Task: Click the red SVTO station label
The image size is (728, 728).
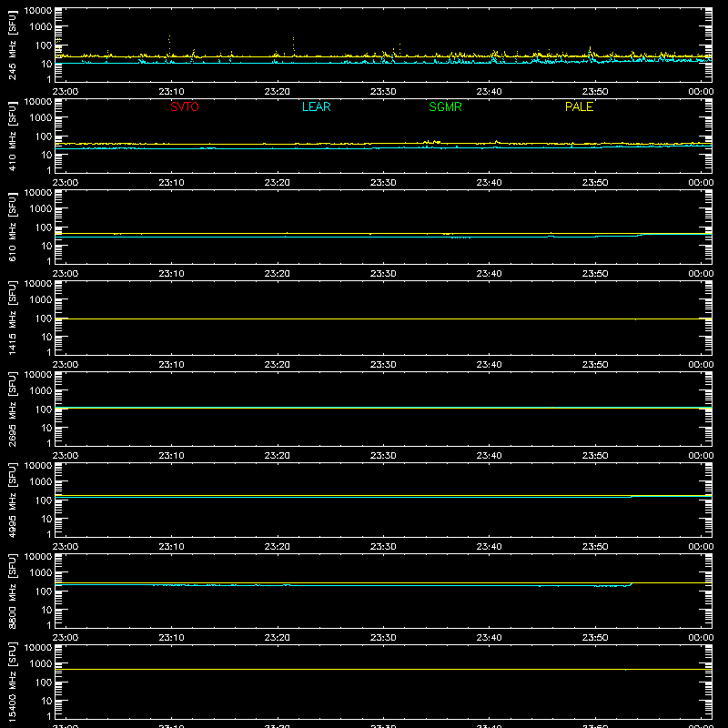Action: tap(185, 106)
